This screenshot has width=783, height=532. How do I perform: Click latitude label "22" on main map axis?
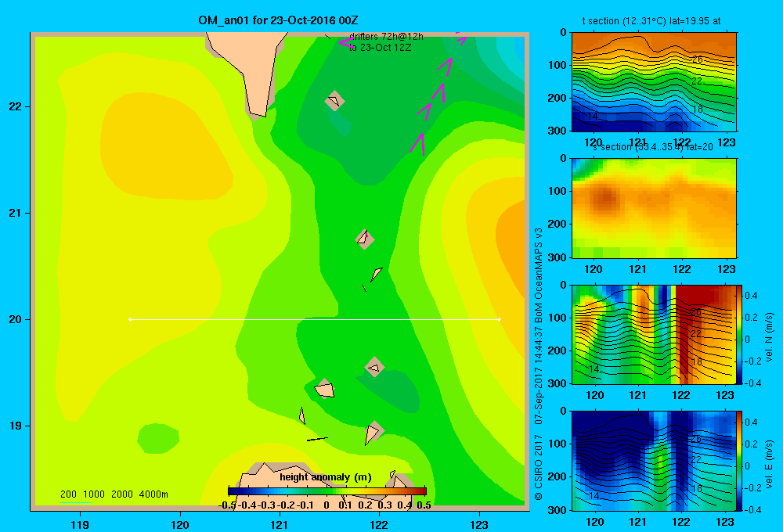(15, 107)
